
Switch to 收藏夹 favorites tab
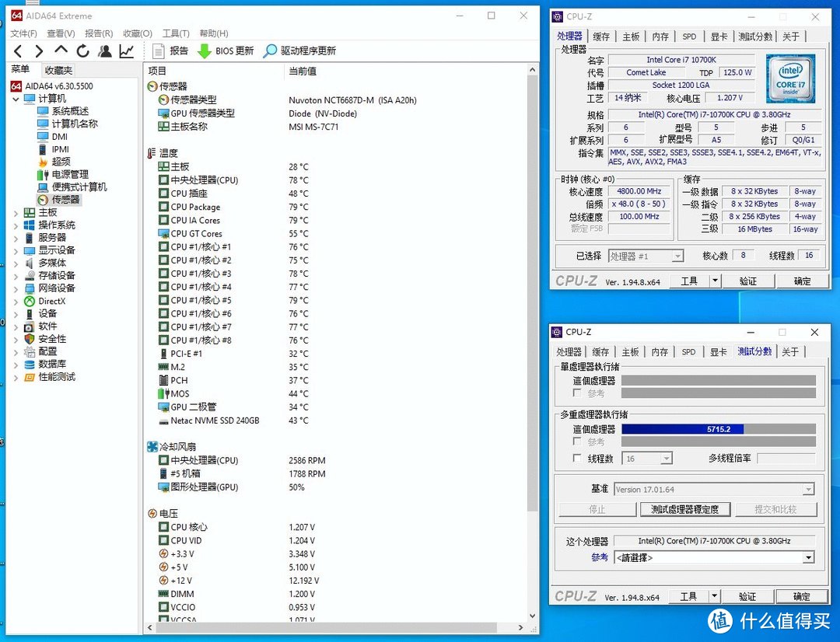click(x=58, y=70)
